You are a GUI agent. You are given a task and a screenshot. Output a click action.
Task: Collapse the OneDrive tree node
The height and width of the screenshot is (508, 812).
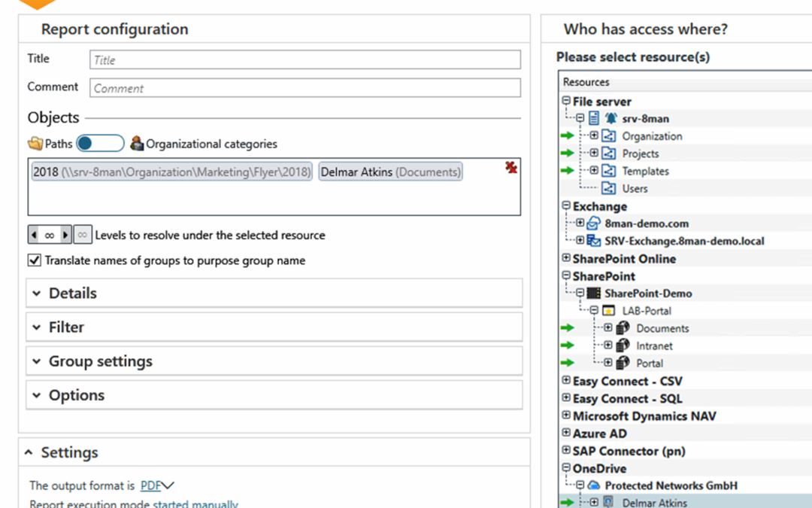click(566, 467)
